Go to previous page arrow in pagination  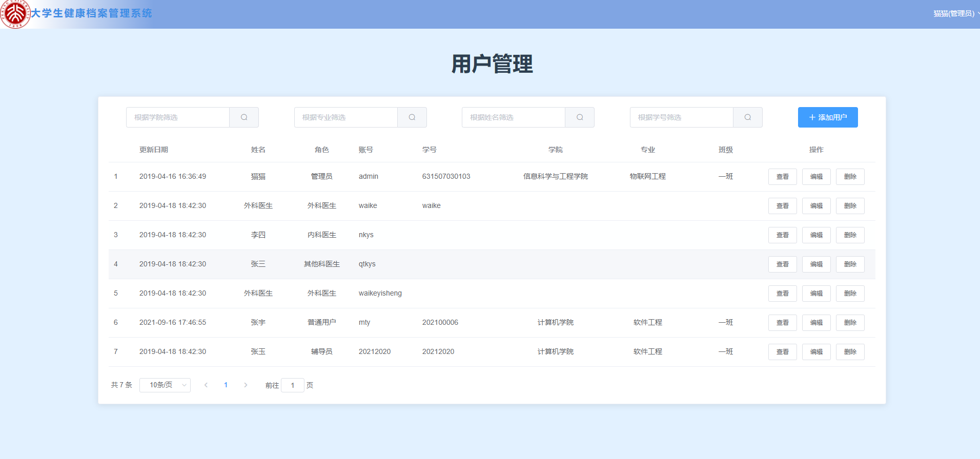tap(206, 385)
